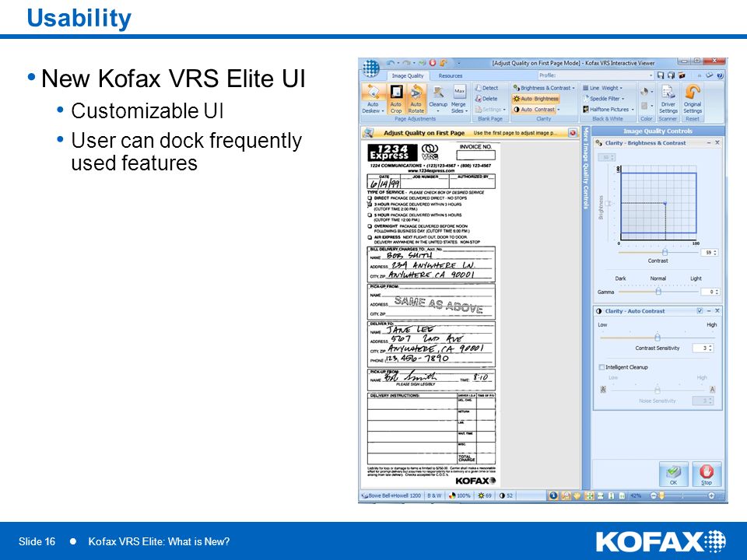Viewport: 747px width, 560px height.
Task: Click the B & W status bar entry
Action: 434,495
